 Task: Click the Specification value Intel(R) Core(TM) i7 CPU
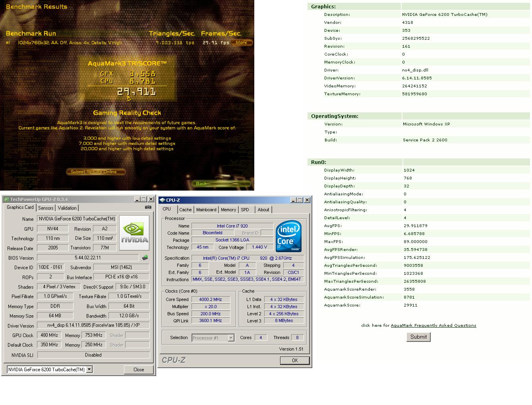pos(248,258)
